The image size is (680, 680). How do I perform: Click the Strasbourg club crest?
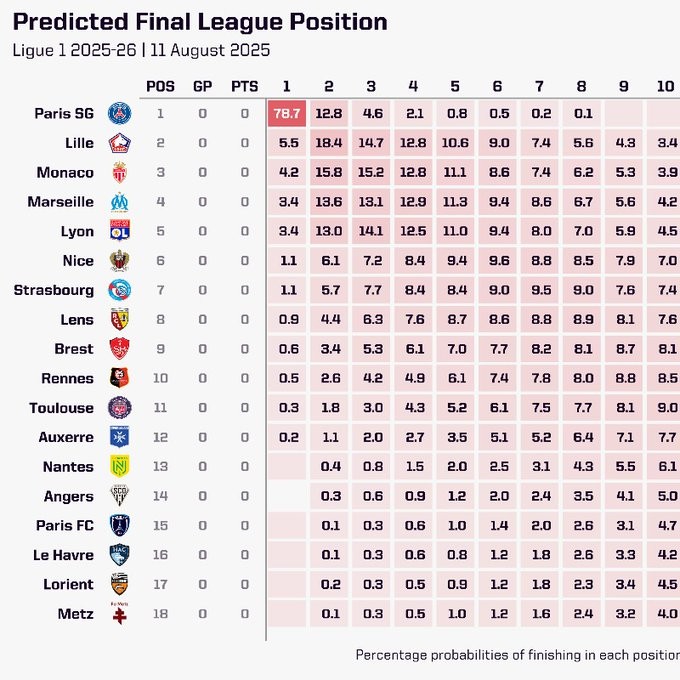(x=119, y=290)
